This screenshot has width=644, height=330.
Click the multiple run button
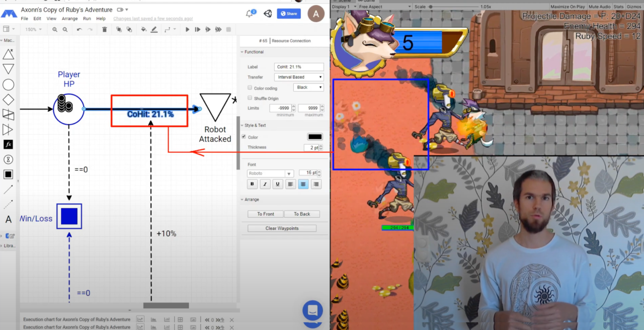click(218, 30)
